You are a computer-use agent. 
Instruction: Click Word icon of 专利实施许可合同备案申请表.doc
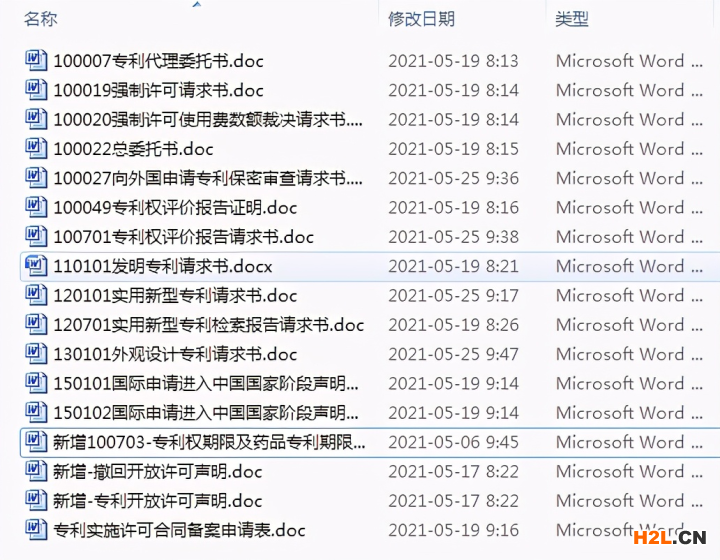tap(36, 530)
